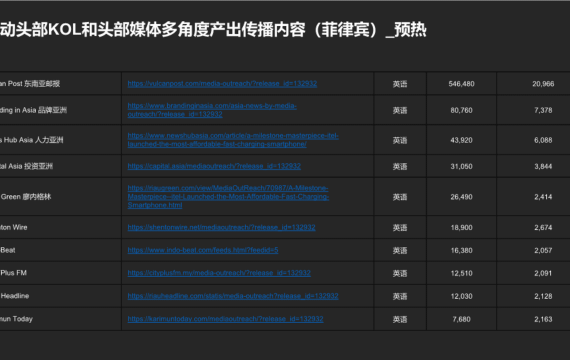Select the cell showing 2,163
The image size is (570, 360).
pos(534,319)
